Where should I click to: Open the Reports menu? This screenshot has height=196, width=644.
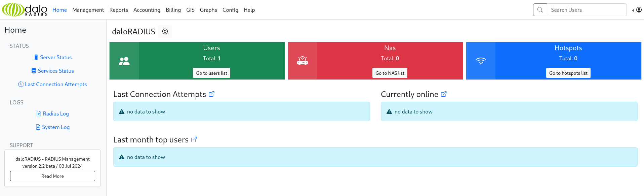[x=119, y=10]
